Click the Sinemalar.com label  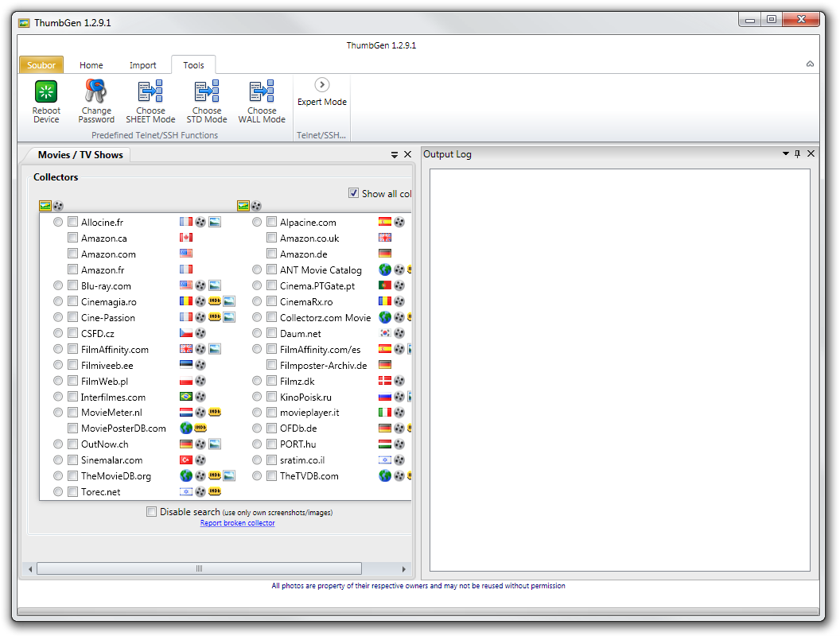coord(111,460)
